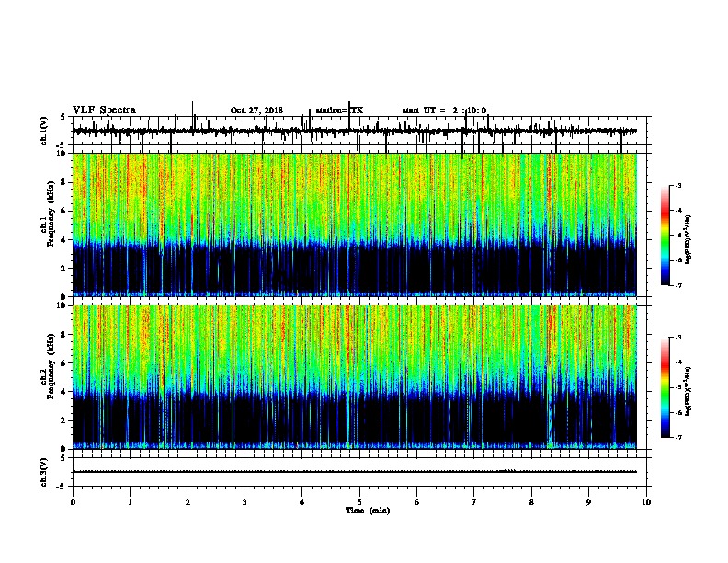Click the "-7" label on ch.2 color bar
Image resolution: width=728 pixels, height=563 pixels.
[678, 438]
